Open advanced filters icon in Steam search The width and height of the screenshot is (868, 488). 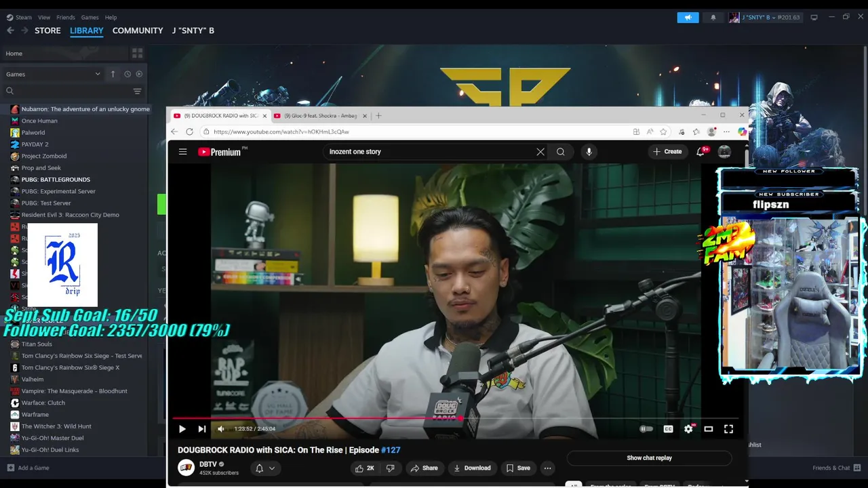pyautogui.click(x=137, y=91)
